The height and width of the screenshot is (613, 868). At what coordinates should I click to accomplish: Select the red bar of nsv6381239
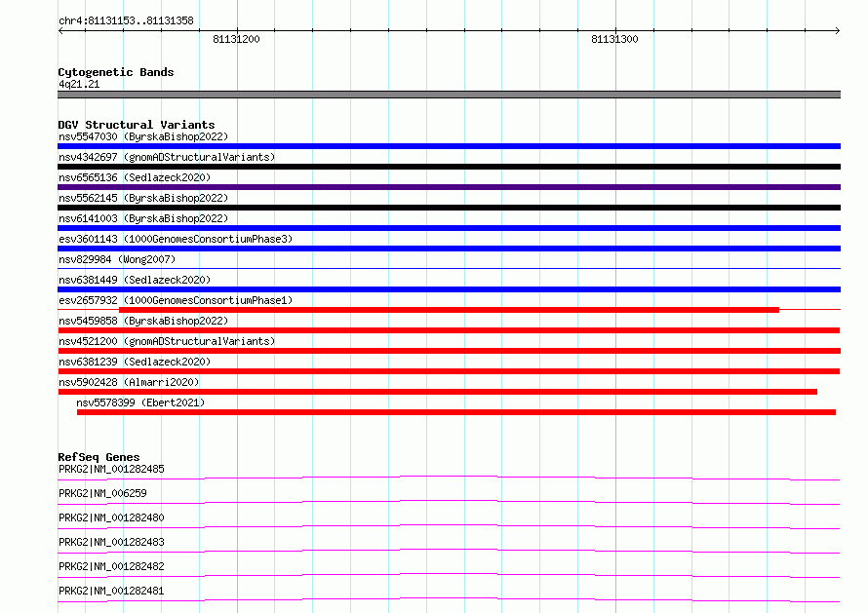point(449,371)
